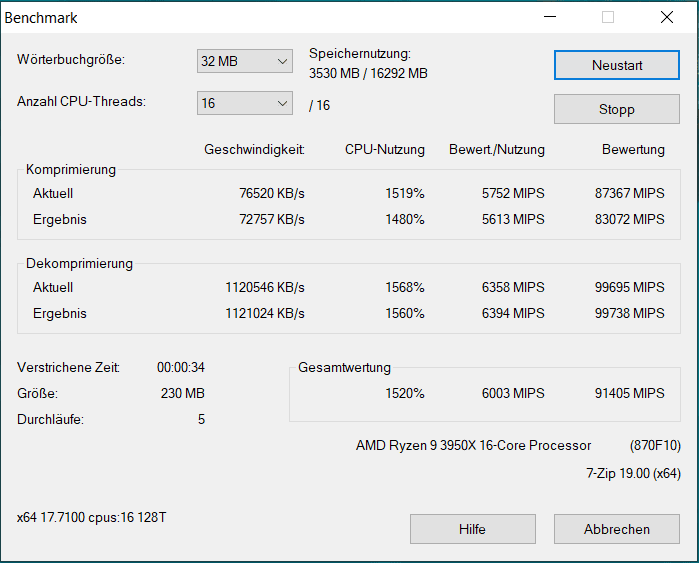Screen dimensions: 699x563
Task: Select compression speed 76520 KB/s
Action: [272, 193]
